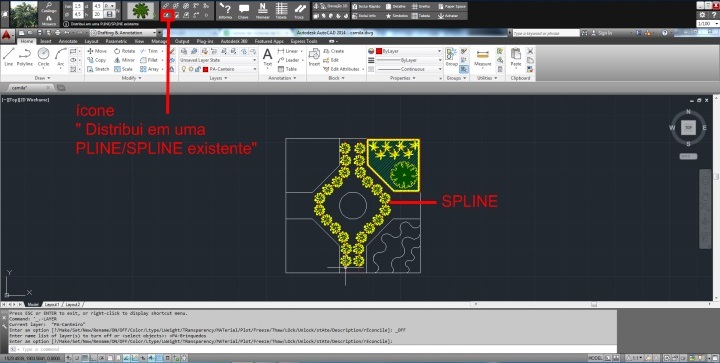The height and width of the screenshot is (363, 720).
Task: Click the Catalogo search icon
Action: point(49,7)
